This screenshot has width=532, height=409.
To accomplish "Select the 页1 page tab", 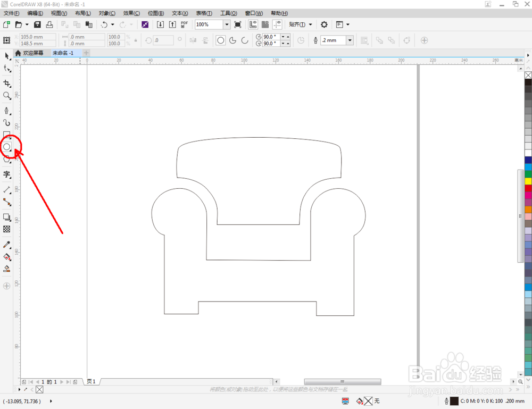I will (x=92, y=381).
